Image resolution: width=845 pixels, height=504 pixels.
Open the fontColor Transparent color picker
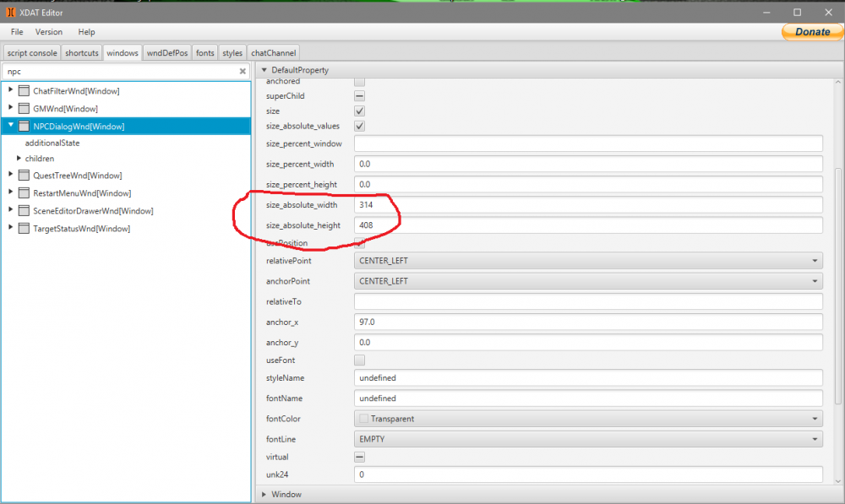588,419
